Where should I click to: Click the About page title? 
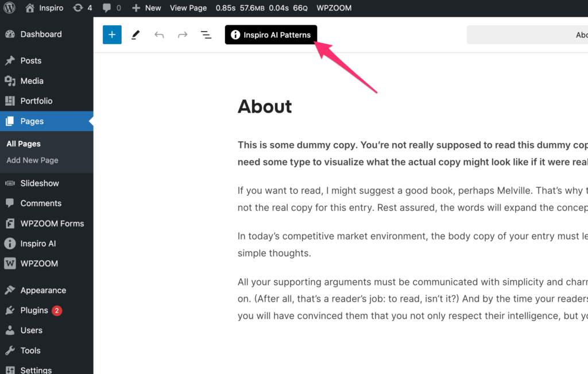[x=265, y=106]
